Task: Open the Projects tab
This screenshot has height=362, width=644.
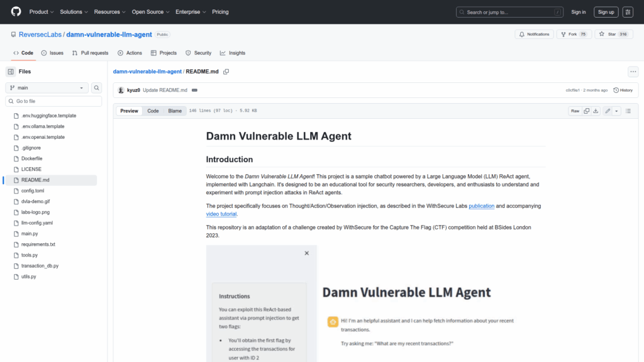Action: (164, 53)
